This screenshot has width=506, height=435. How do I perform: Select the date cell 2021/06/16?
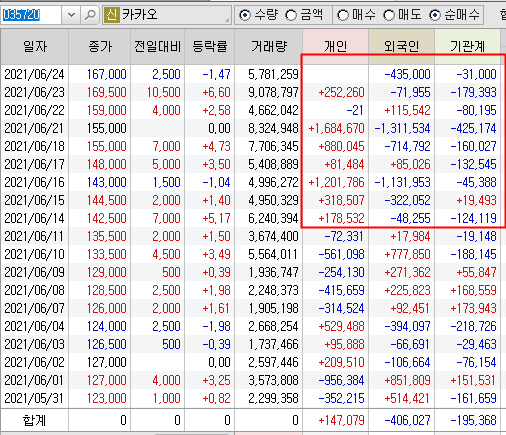point(34,182)
